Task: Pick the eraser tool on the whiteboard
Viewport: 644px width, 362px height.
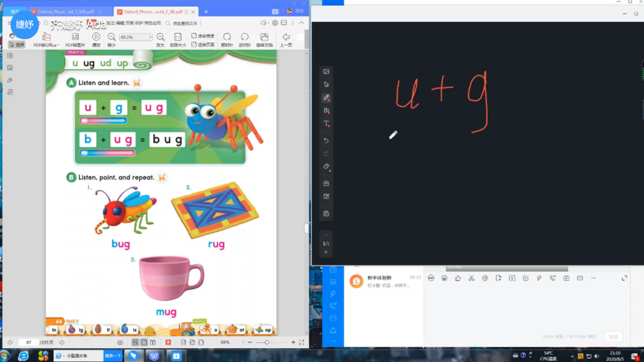Action: [x=326, y=166]
